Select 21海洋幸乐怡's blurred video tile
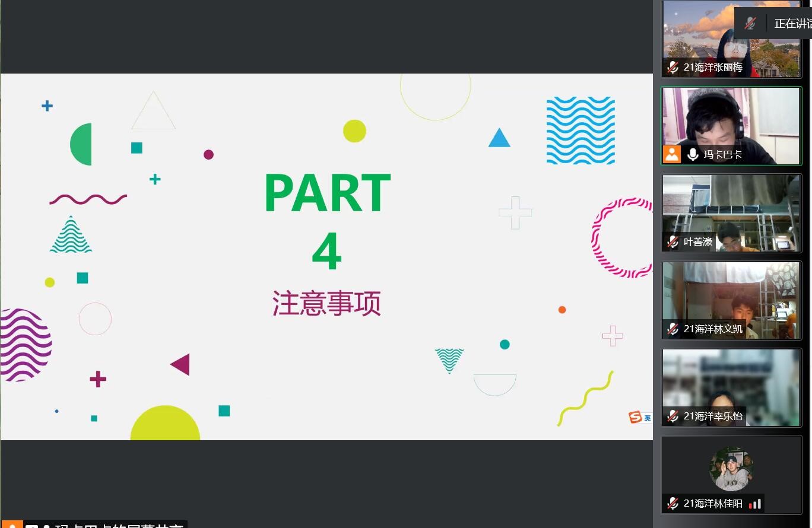This screenshot has height=528, width=812. [731, 380]
